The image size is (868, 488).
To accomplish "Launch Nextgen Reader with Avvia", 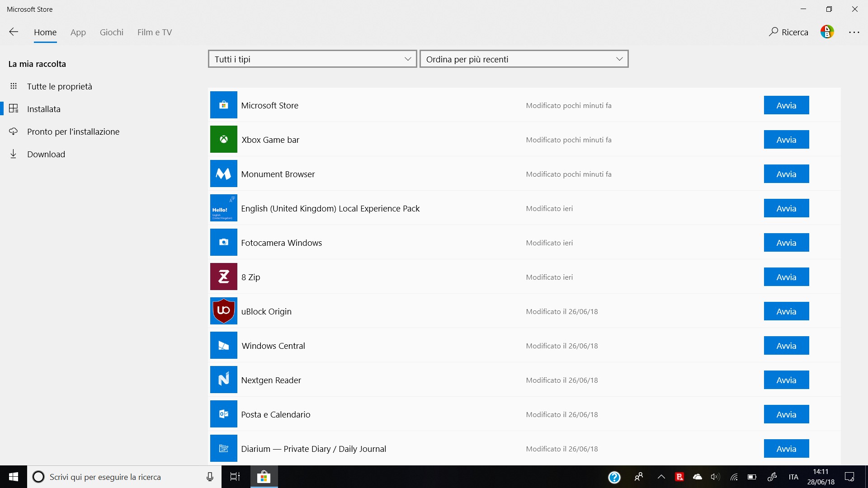I will 786,380.
